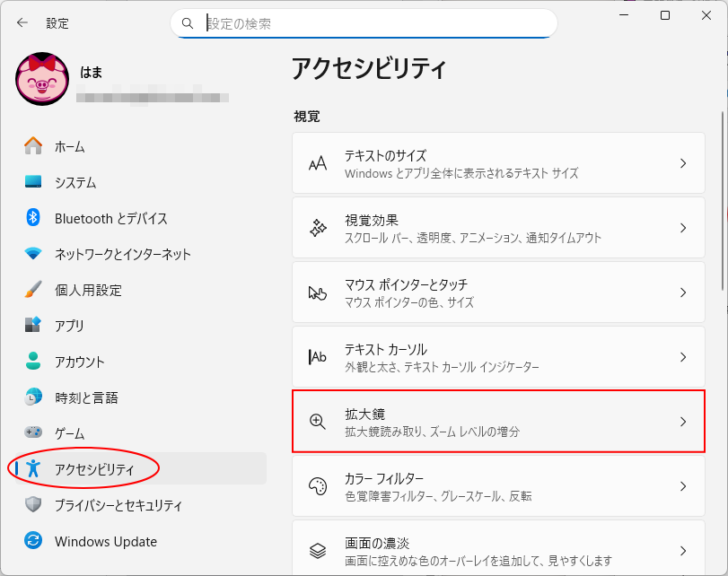Screen dimensions: 728x576
Task: Click the pig profile avatar
Action: (42, 79)
